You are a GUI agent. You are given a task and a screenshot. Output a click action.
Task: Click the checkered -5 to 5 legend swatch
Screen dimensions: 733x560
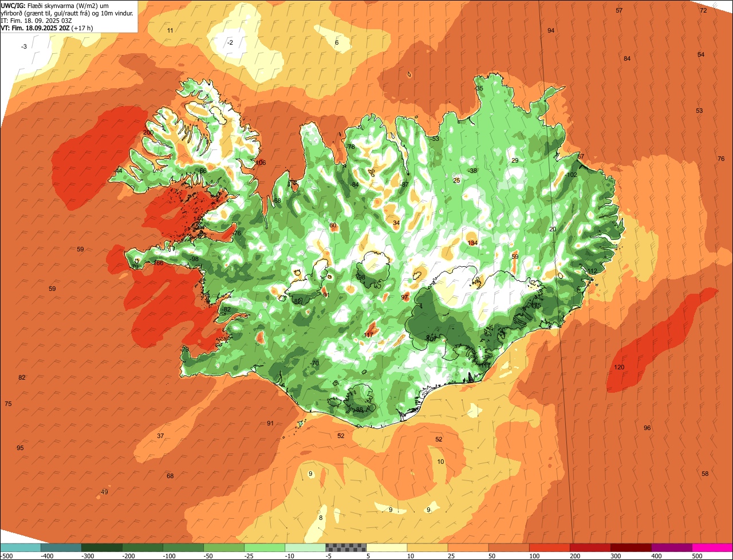point(346,547)
